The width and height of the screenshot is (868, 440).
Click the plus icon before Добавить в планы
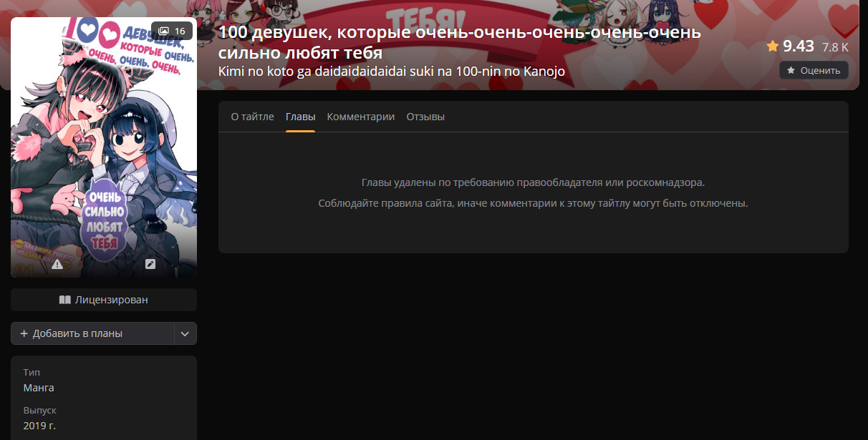pyautogui.click(x=24, y=333)
